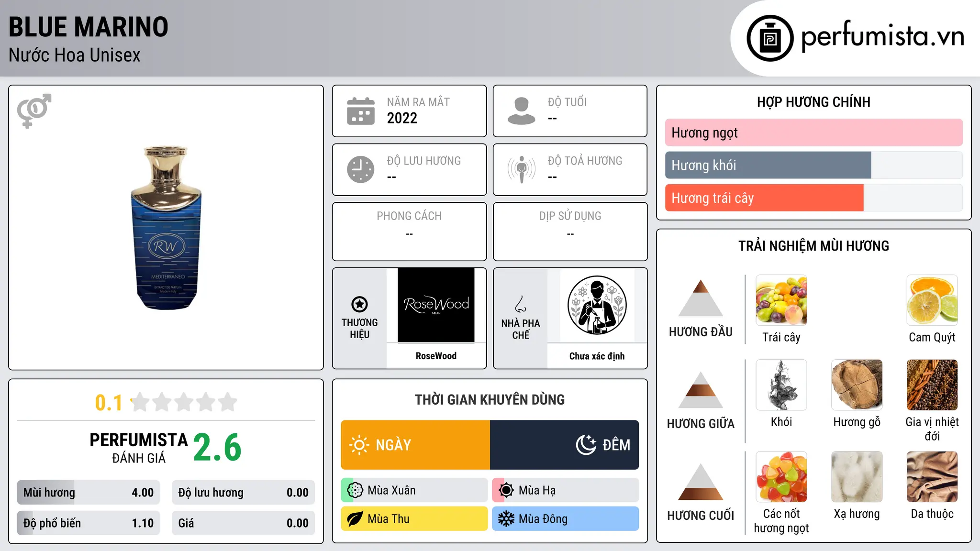Click the sun icon beside Ngày
The height and width of the screenshot is (551, 980).
[359, 445]
